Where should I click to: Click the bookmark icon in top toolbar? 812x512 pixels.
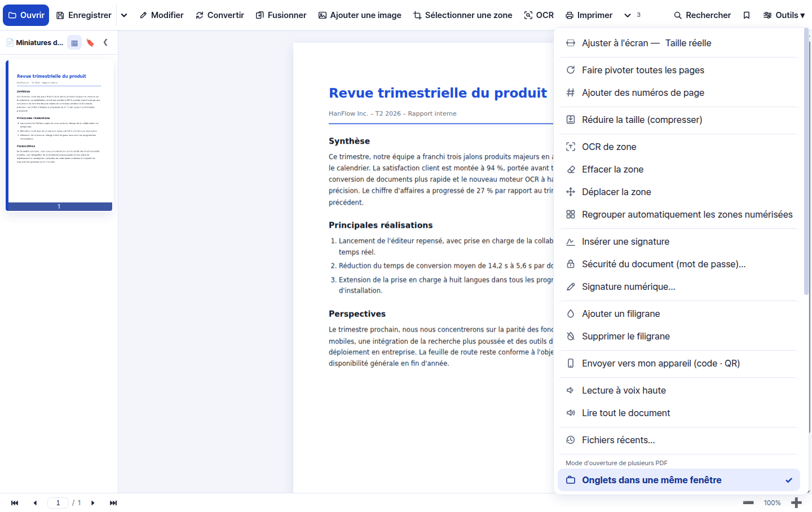tap(747, 15)
